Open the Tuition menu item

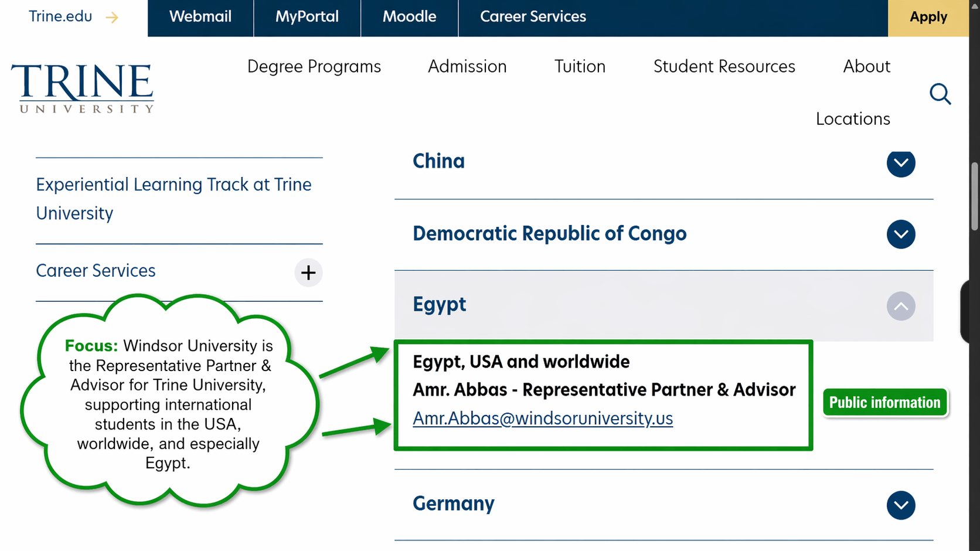click(x=580, y=67)
